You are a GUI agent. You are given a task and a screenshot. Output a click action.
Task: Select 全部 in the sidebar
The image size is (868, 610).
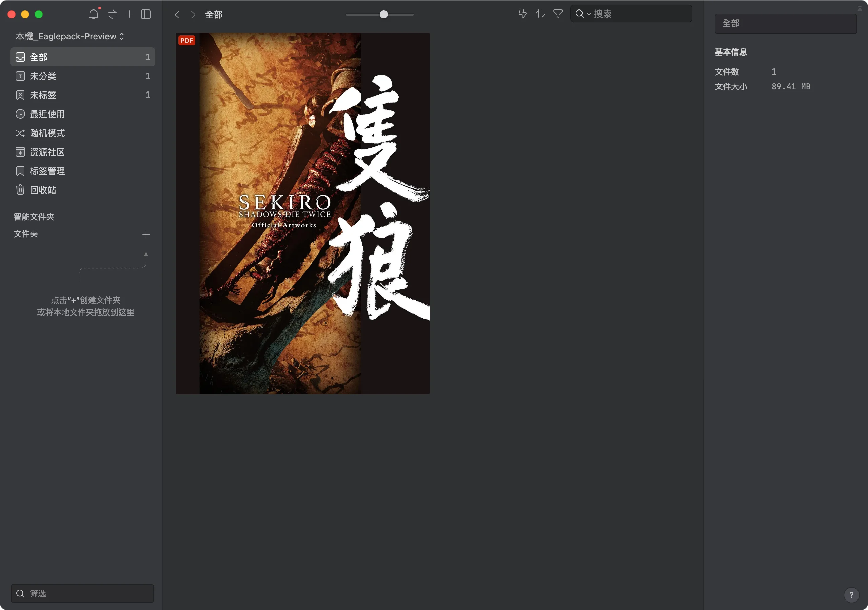point(82,57)
